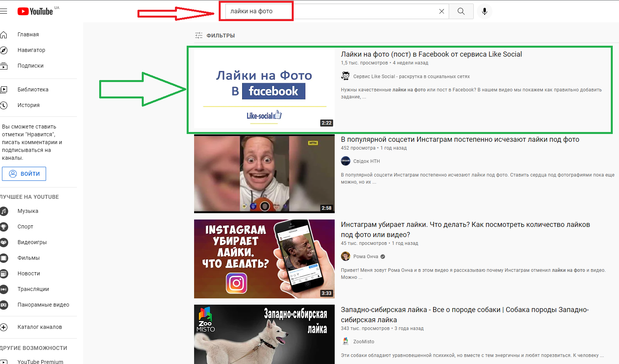
Task: Click the clock icon next to История
Action: point(4,105)
